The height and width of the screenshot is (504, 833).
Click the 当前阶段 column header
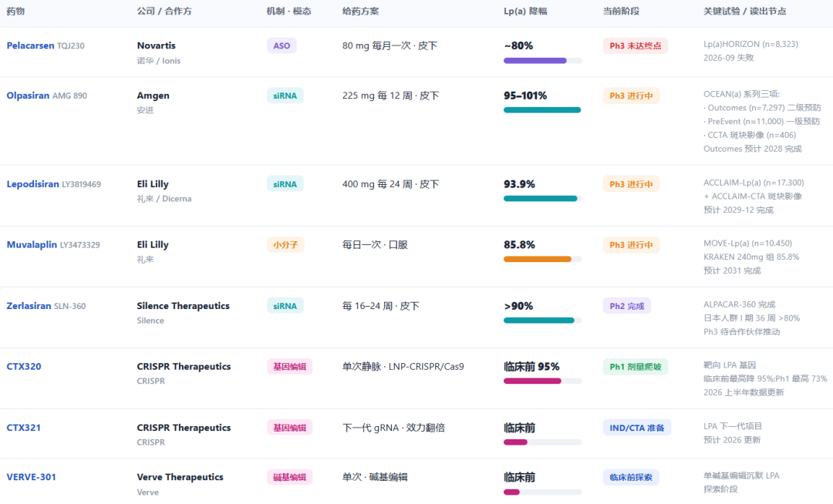tap(621, 11)
